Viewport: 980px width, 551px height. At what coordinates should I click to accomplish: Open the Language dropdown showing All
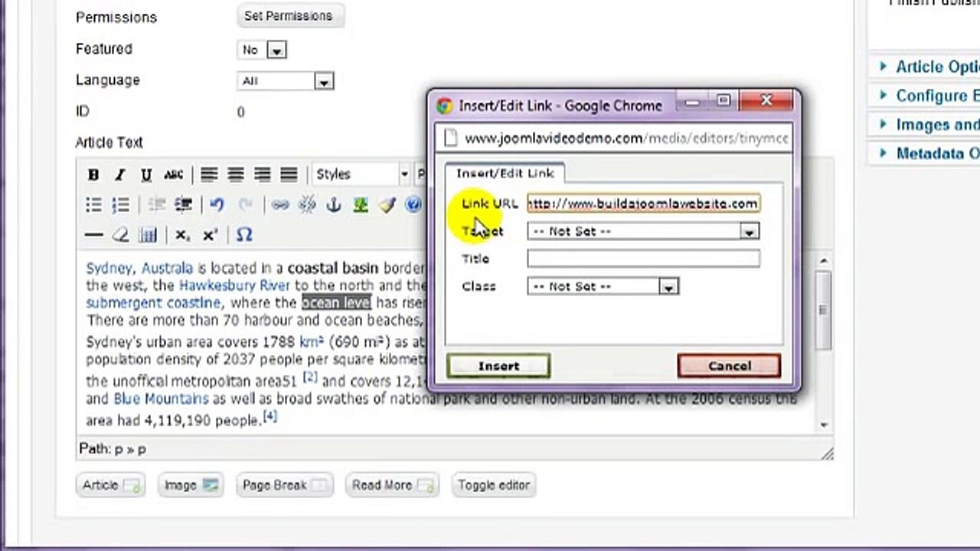tap(286, 81)
